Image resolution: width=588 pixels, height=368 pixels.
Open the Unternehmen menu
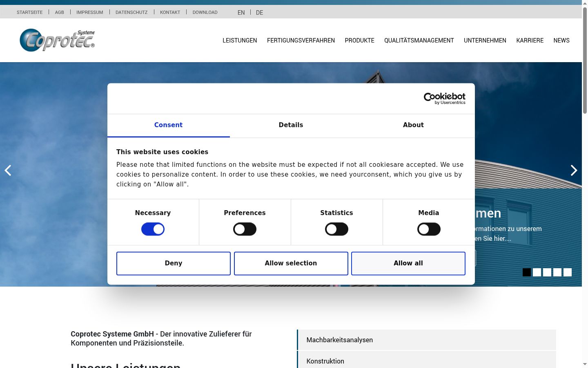(485, 40)
